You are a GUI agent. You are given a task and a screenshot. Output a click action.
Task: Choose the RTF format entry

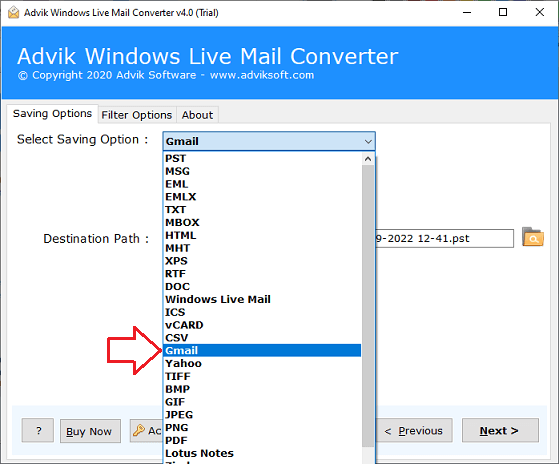pyautogui.click(x=262, y=274)
